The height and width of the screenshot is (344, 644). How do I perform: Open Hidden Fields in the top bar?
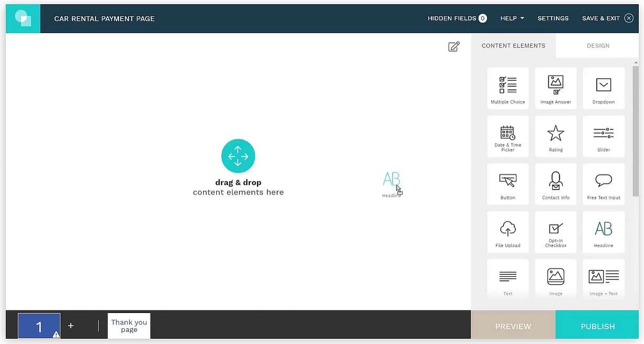pos(457,18)
